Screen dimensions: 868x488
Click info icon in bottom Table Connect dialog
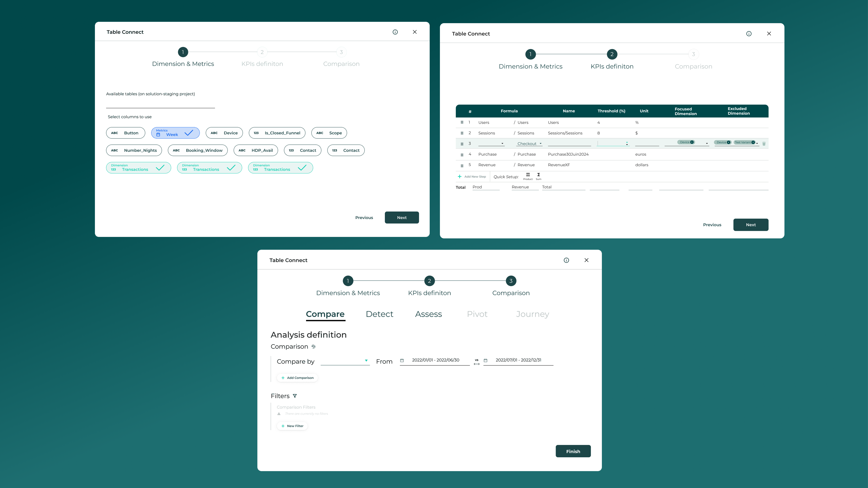pyautogui.click(x=566, y=260)
